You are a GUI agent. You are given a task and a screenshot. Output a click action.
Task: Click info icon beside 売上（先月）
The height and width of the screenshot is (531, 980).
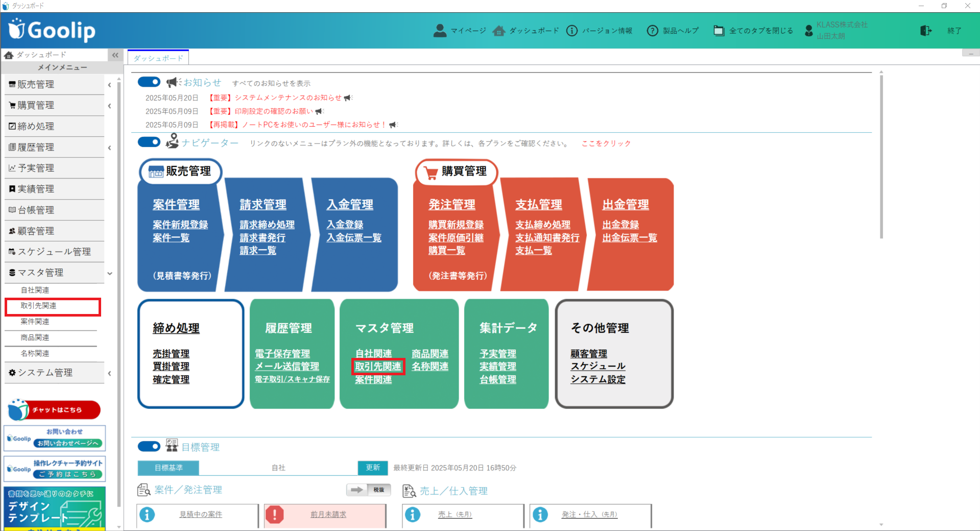(x=413, y=515)
